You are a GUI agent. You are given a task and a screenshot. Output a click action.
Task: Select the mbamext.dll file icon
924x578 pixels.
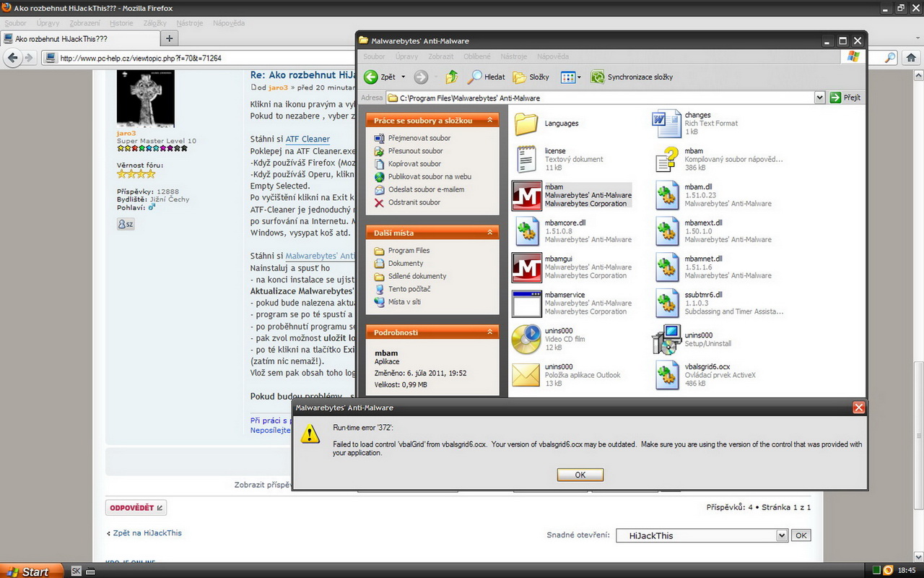[666, 231]
